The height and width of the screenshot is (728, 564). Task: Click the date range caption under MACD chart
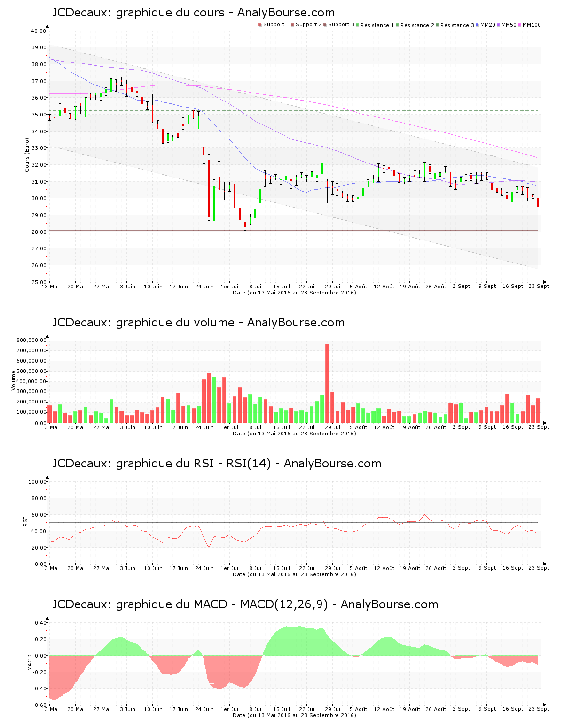[x=294, y=715]
